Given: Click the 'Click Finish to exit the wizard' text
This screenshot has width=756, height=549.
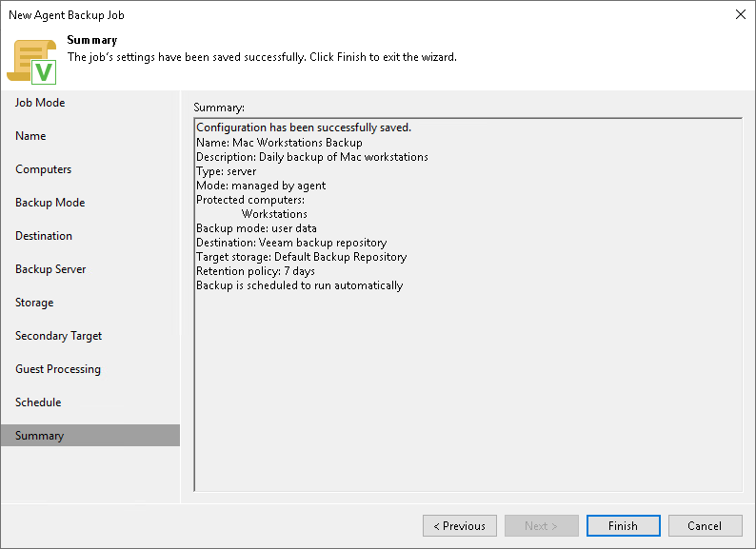Looking at the screenshot, I should (x=383, y=57).
